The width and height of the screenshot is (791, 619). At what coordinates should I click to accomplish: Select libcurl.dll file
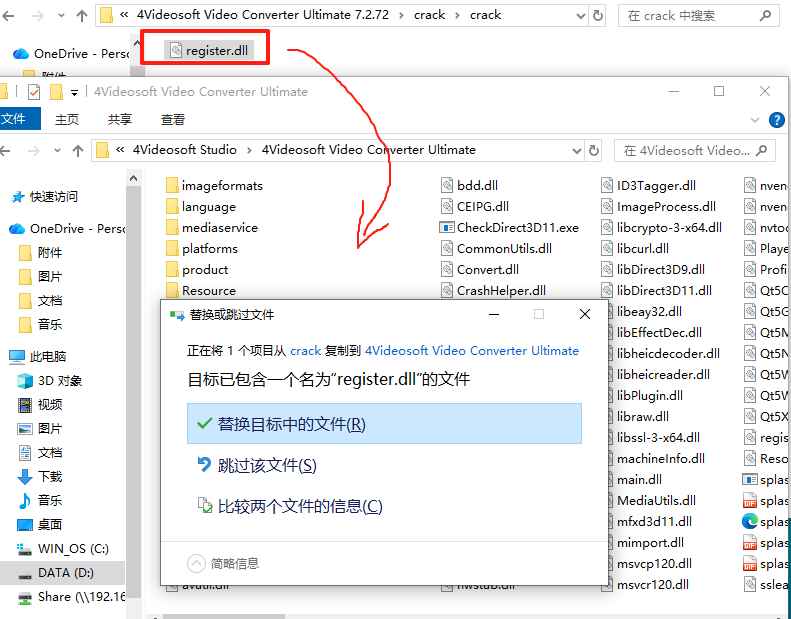635,249
